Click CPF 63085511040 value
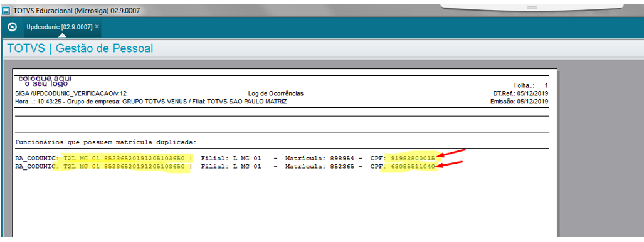Image resolution: width=644 pixels, height=242 pixels. click(x=413, y=166)
